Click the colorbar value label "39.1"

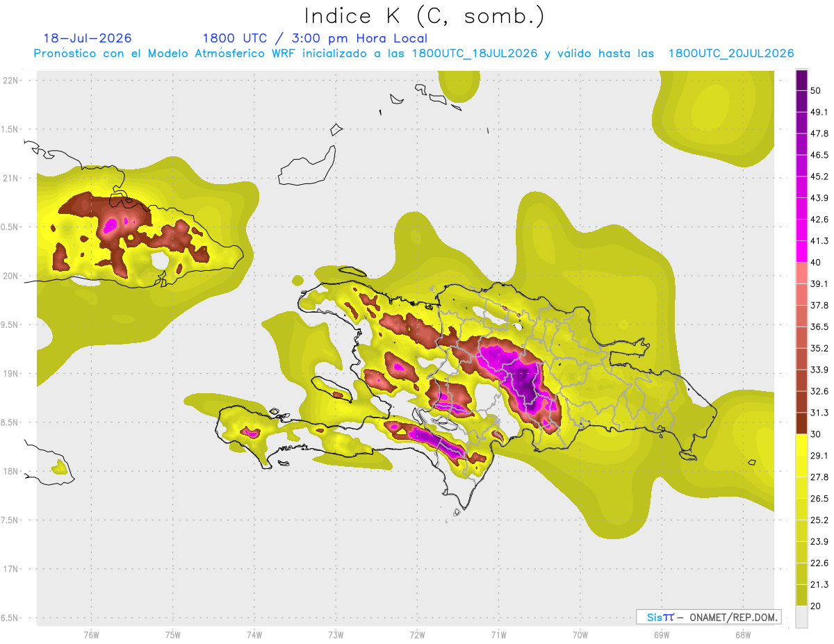click(x=819, y=283)
